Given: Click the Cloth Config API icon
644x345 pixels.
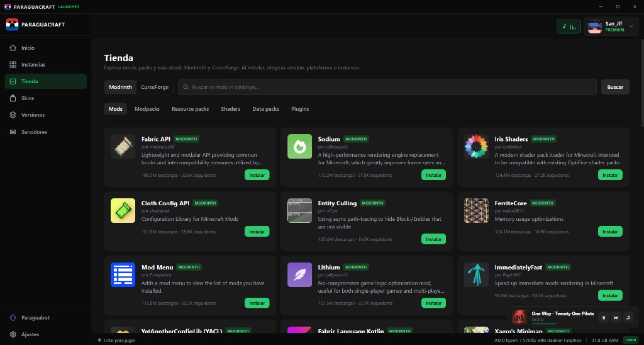Looking at the screenshot, I should click(123, 210).
